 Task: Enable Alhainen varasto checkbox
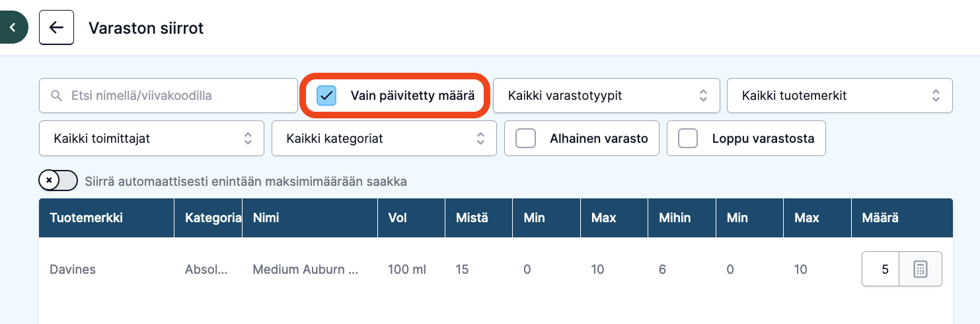coord(525,139)
